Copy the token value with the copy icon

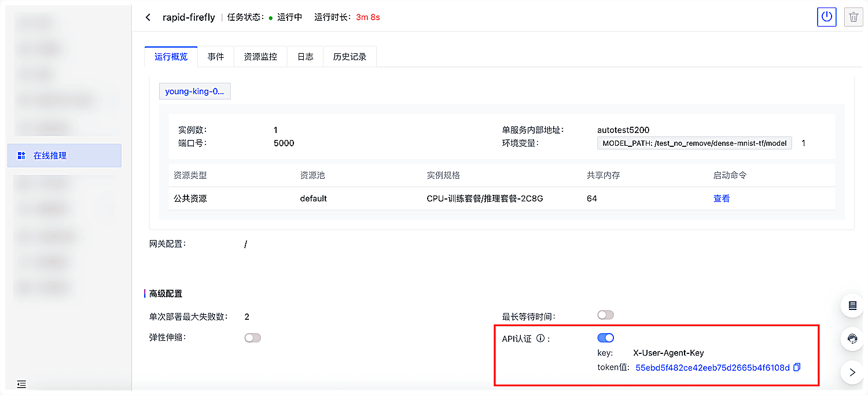(797, 367)
